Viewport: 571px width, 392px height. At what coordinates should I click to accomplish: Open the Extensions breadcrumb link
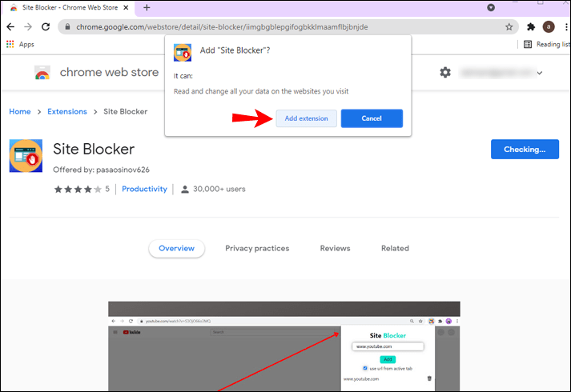[x=67, y=112]
